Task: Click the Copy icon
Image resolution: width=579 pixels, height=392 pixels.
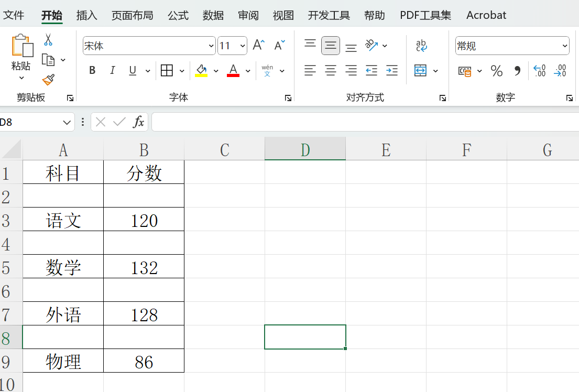Action: tap(48, 60)
